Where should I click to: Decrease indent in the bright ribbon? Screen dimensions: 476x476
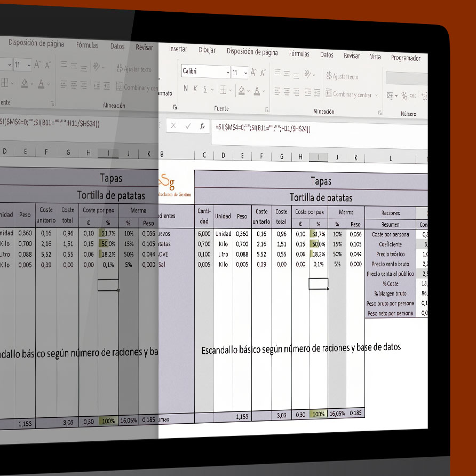(308, 92)
